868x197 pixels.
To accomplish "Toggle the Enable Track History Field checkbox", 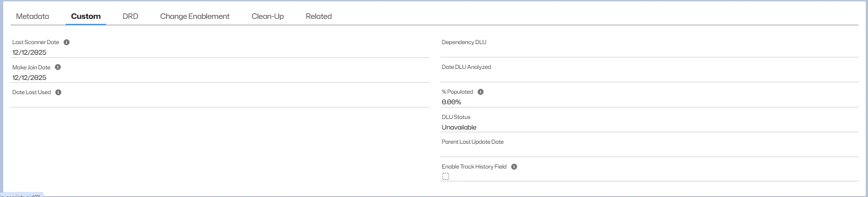I will coord(446,177).
